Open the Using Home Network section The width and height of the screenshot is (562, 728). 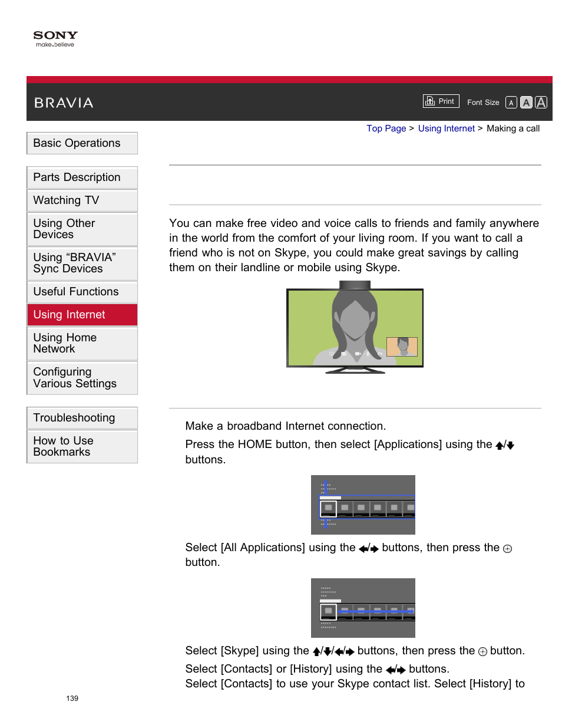[x=82, y=343]
